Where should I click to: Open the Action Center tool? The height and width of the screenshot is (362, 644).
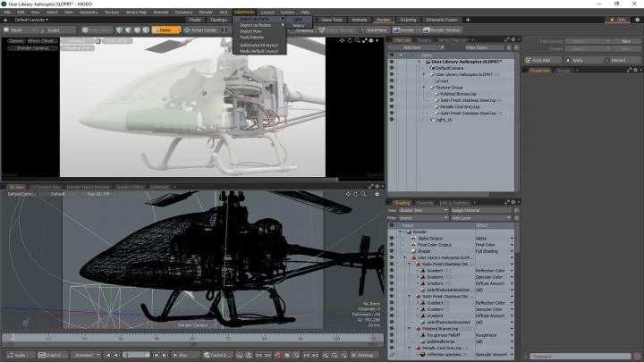pyautogui.click(x=200, y=30)
